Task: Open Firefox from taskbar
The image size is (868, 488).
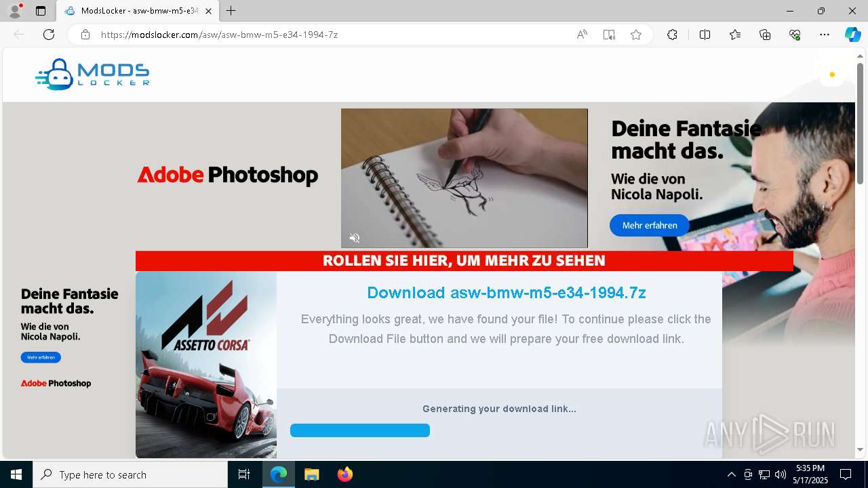Action: click(x=344, y=474)
